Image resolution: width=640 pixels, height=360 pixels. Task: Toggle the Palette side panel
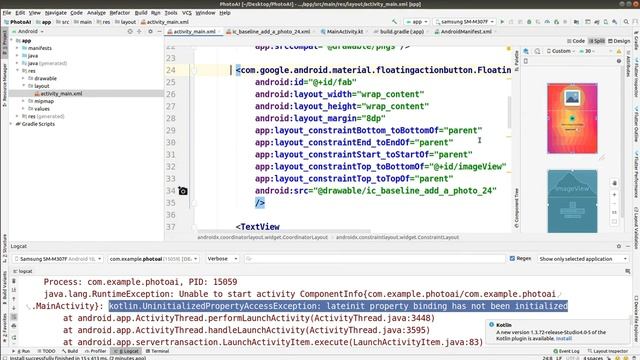click(516, 60)
